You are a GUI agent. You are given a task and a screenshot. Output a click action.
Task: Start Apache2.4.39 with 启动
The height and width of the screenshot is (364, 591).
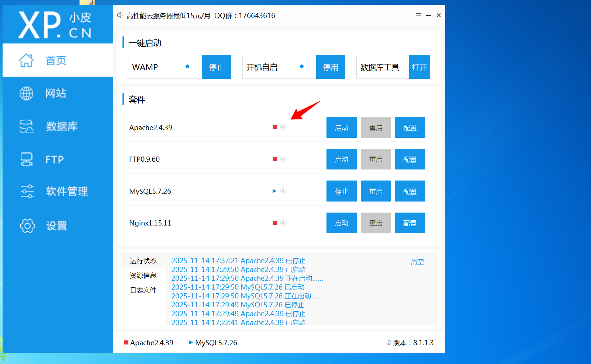click(342, 127)
